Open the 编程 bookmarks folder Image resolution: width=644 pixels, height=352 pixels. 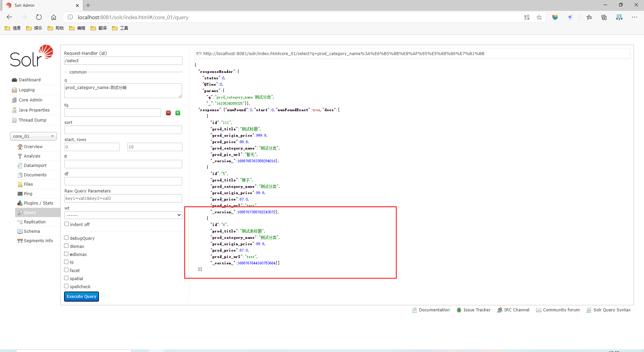(77, 28)
